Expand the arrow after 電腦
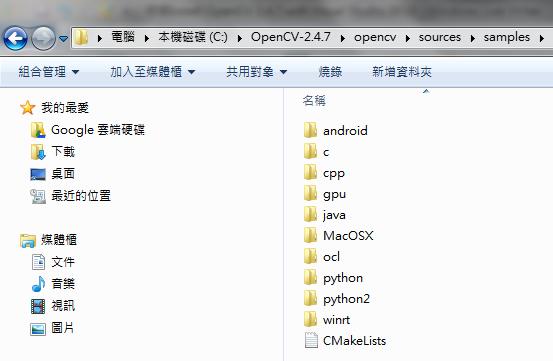This screenshot has width=553, height=361. pos(146,38)
